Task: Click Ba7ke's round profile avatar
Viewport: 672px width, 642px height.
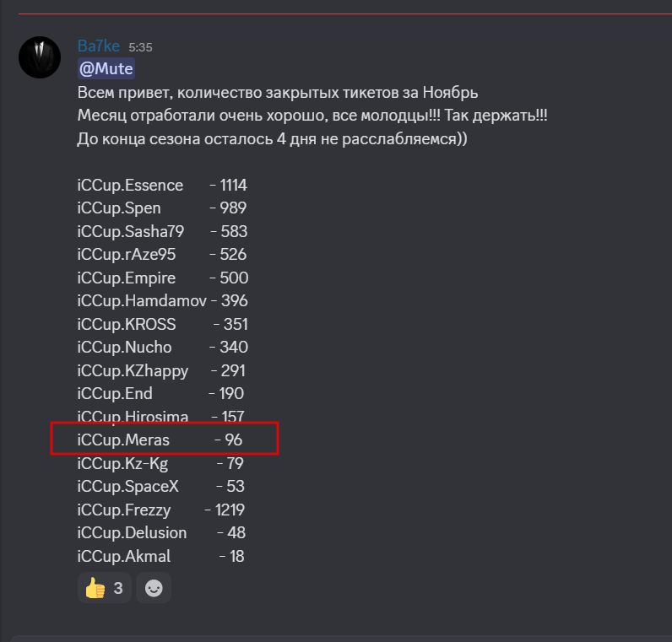Action: pos(40,57)
